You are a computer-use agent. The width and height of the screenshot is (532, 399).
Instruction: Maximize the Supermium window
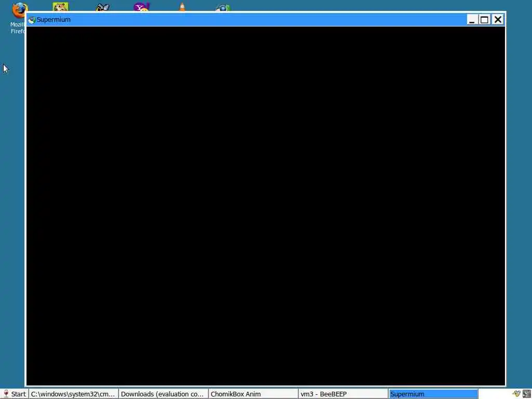coord(484,20)
